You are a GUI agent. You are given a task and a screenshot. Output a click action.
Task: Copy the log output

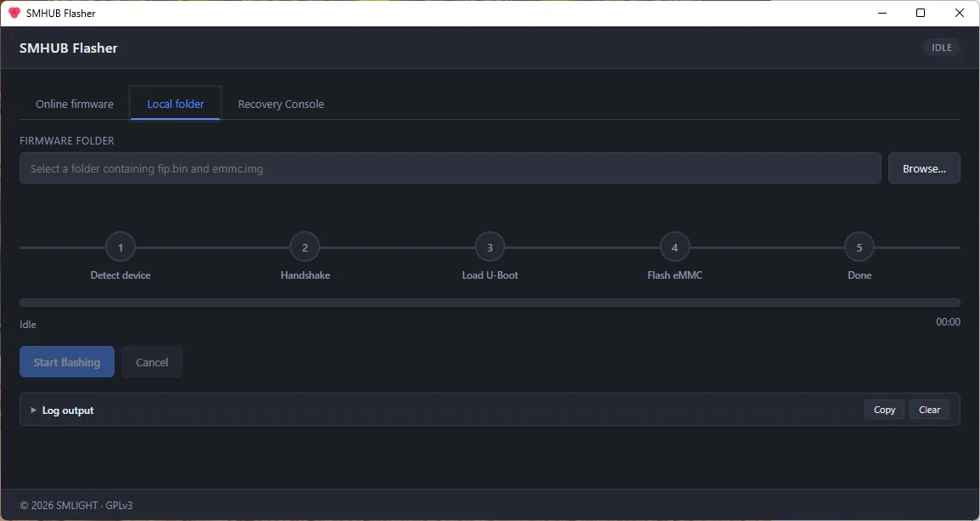click(x=884, y=410)
